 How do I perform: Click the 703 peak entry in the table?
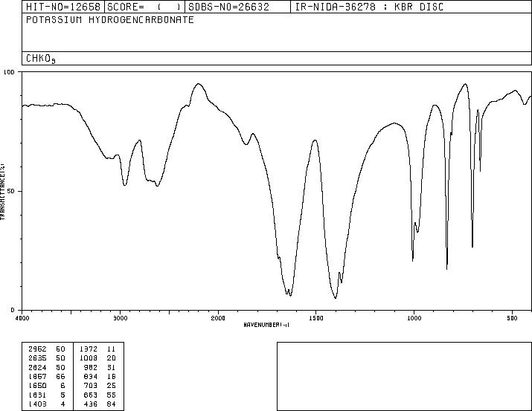click(91, 386)
